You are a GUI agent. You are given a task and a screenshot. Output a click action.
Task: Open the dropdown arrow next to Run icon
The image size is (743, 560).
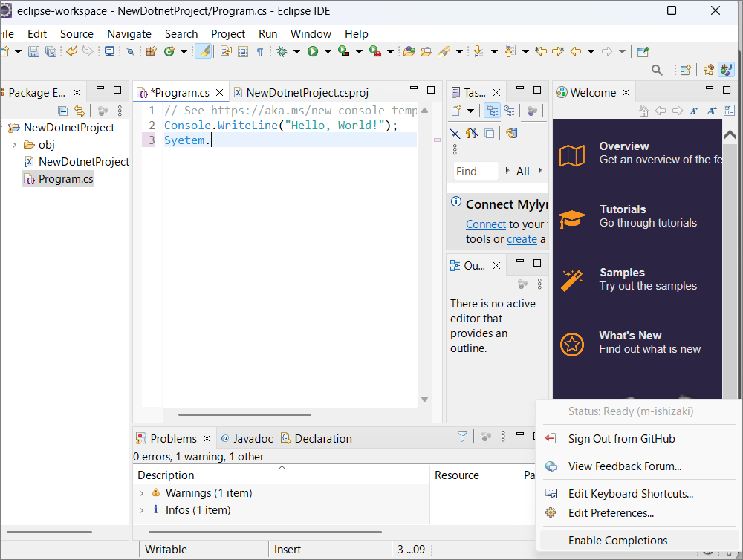click(328, 52)
